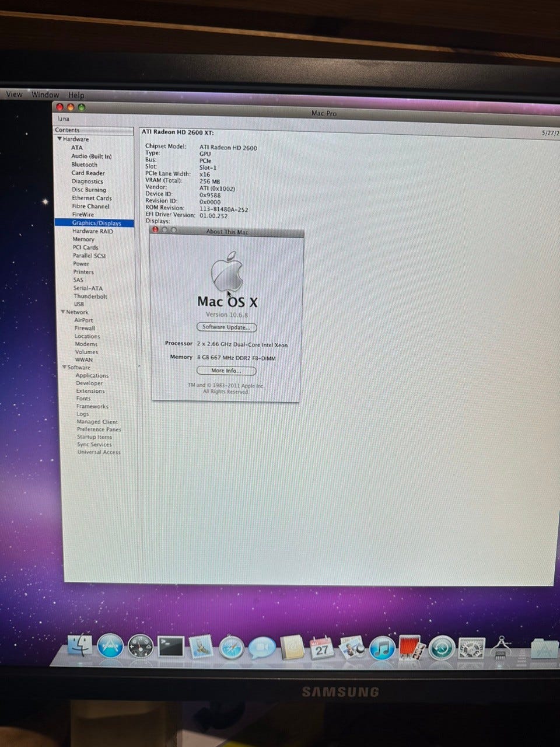The height and width of the screenshot is (747, 560).
Task: Close the Mac Pro System Profiler window
Action: (60, 107)
